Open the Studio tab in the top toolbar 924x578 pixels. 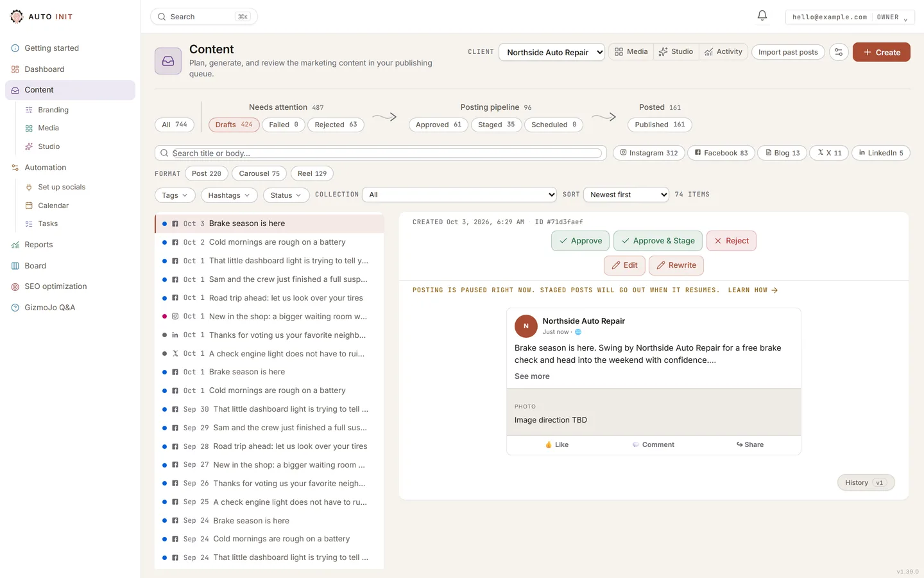coord(676,51)
